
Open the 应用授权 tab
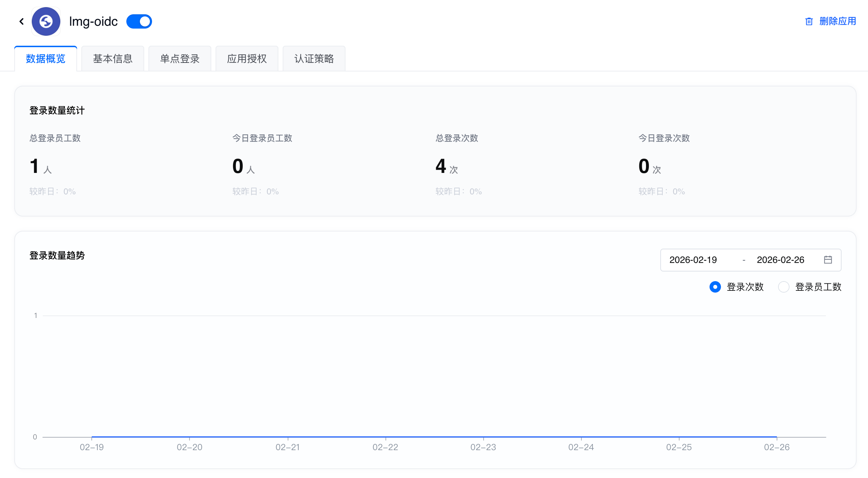point(247,59)
